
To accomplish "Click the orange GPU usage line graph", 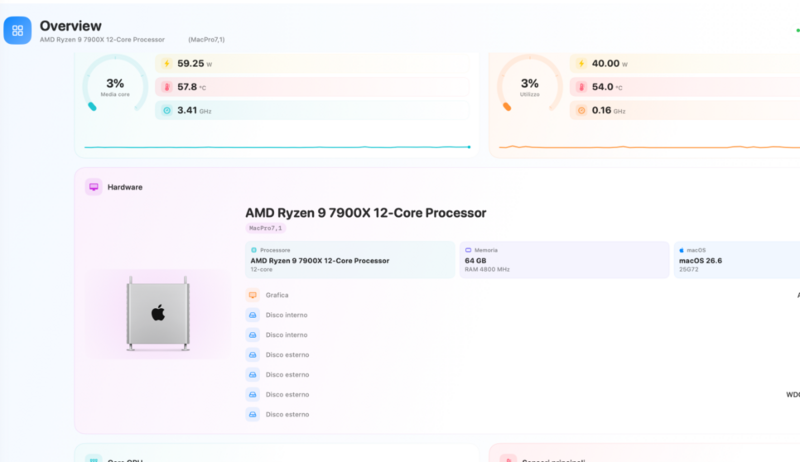I will [x=649, y=147].
